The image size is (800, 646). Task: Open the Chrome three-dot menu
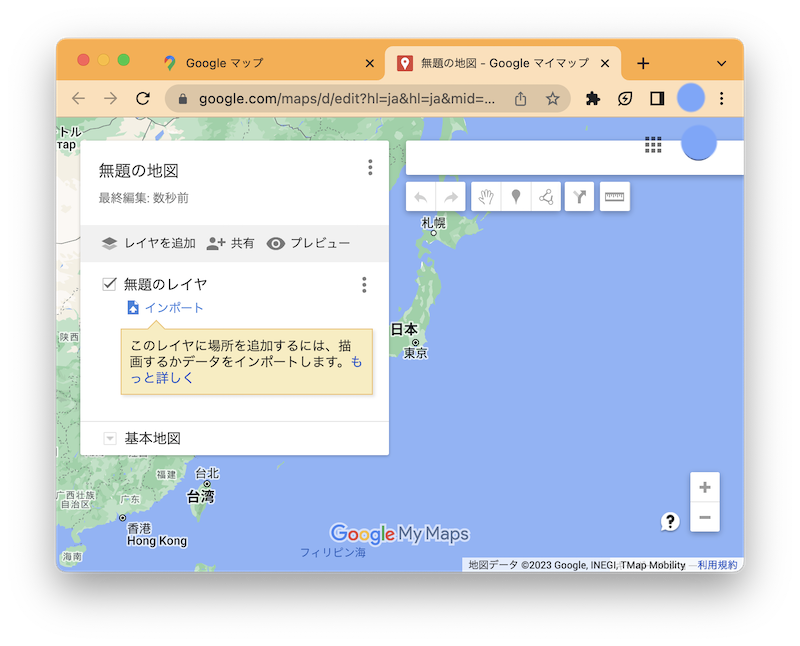point(721,98)
